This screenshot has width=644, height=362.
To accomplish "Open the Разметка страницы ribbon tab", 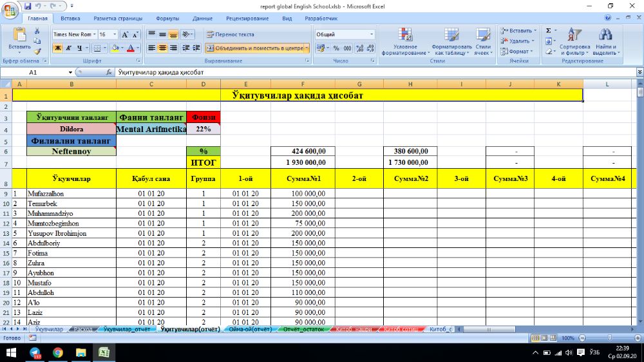I will 118,19.
